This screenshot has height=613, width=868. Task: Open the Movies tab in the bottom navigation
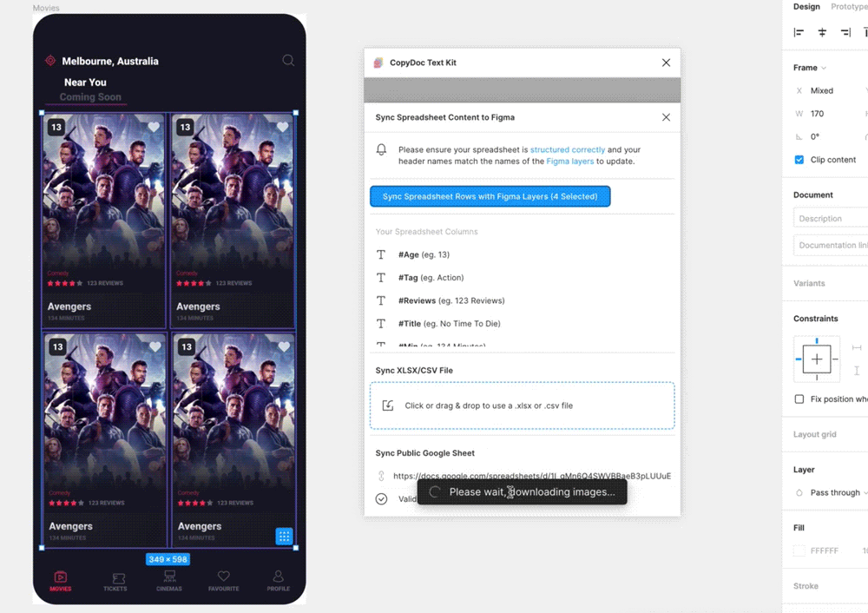click(x=61, y=581)
